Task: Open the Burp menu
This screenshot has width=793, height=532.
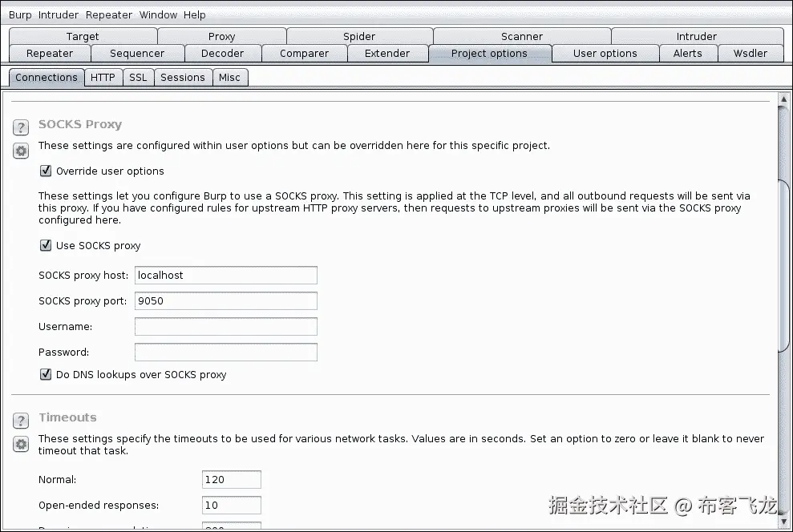Action: [20, 14]
